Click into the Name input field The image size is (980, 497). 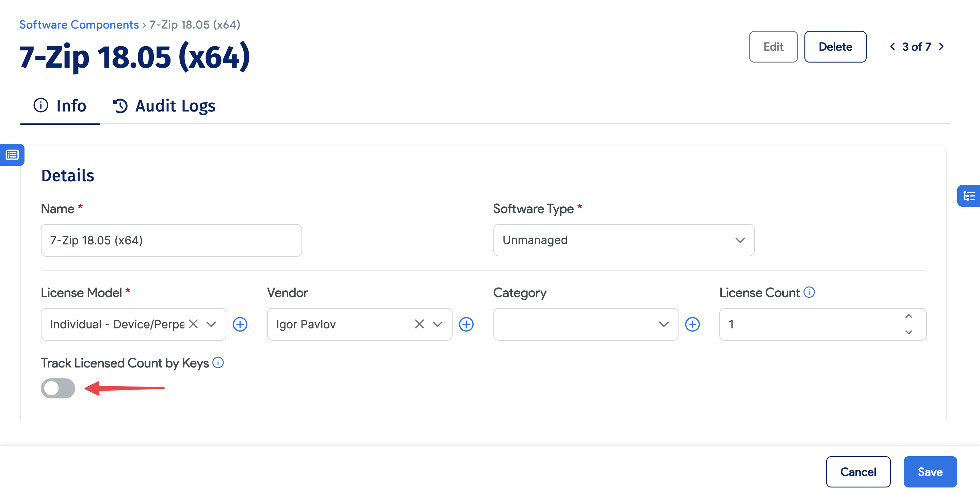[171, 240]
